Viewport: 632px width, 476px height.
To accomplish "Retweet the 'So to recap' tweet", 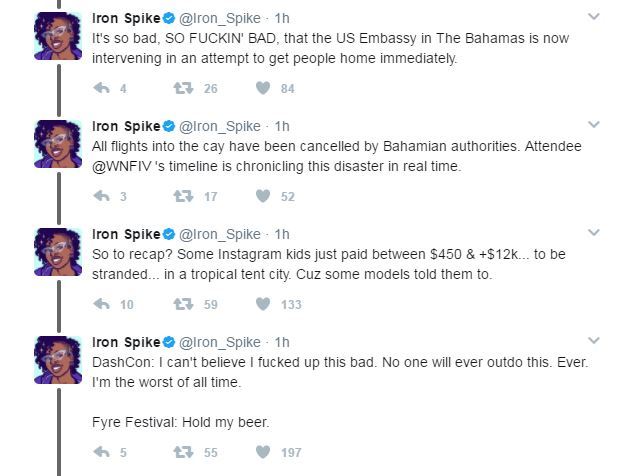I will click(x=183, y=305).
